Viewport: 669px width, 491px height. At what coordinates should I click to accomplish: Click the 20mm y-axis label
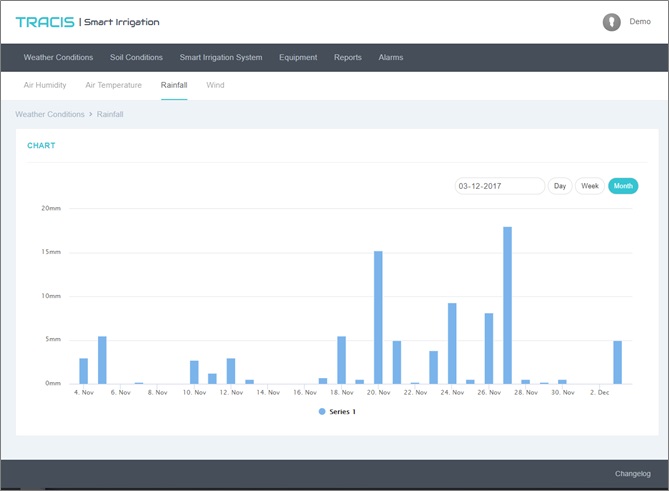[51, 208]
